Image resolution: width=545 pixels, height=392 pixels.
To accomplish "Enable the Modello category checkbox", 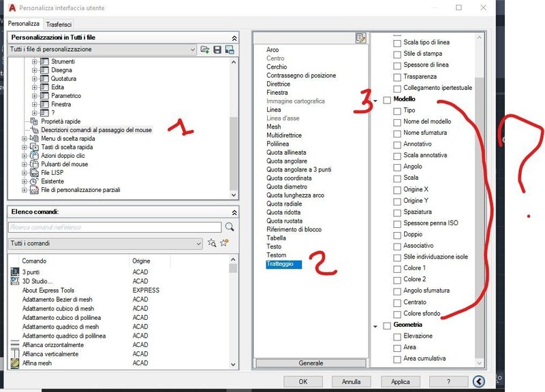I will pos(387,100).
